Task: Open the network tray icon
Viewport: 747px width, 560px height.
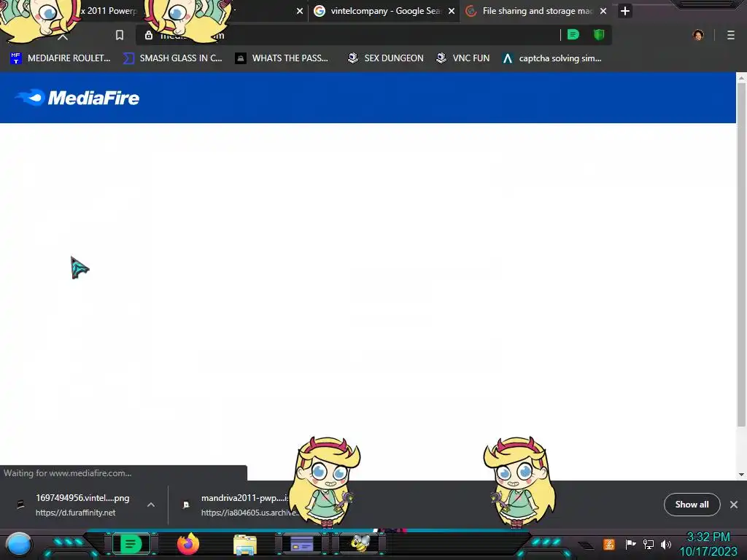Action: tap(649, 544)
